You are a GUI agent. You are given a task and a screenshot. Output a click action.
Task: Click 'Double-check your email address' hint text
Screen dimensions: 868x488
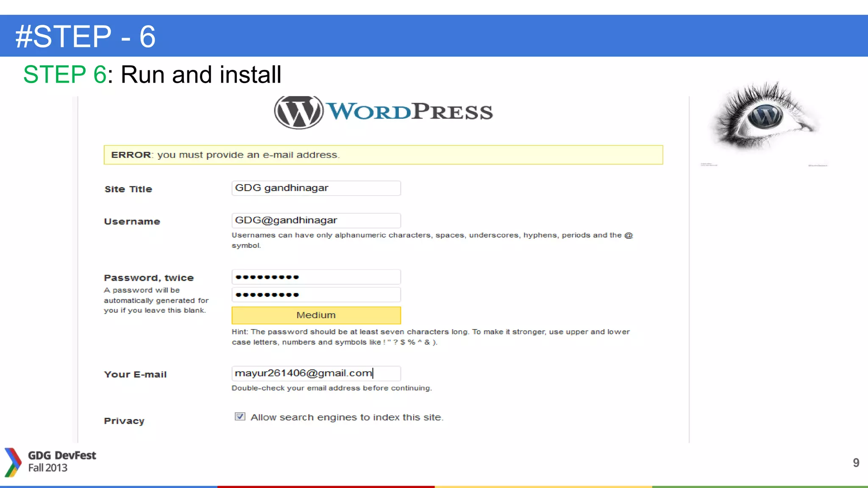(x=332, y=388)
